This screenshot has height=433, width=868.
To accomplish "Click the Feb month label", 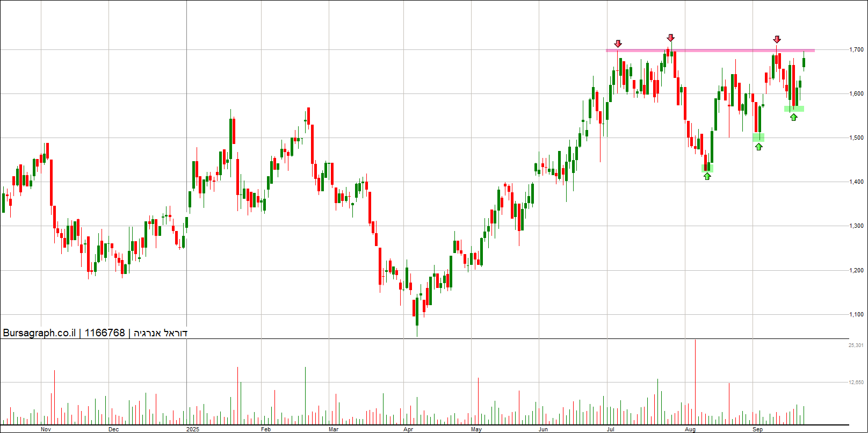I will tap(266, 429).
